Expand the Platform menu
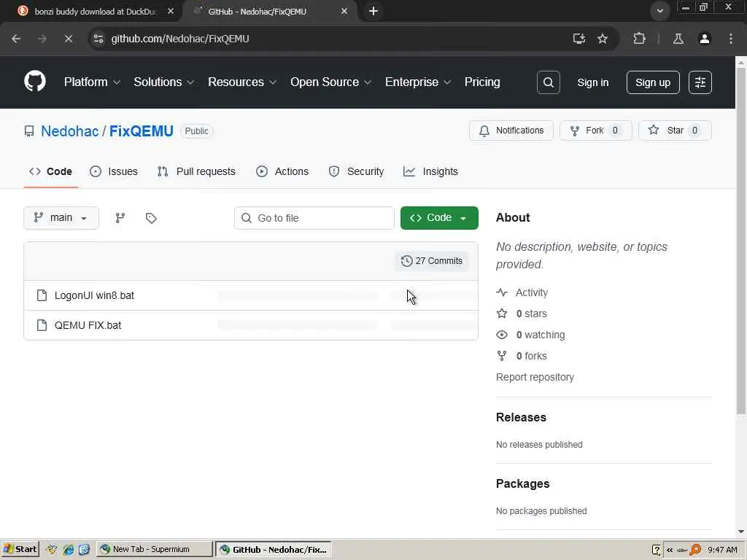The height and width of the screenshot is (560, 747). [x=92, y=82]
